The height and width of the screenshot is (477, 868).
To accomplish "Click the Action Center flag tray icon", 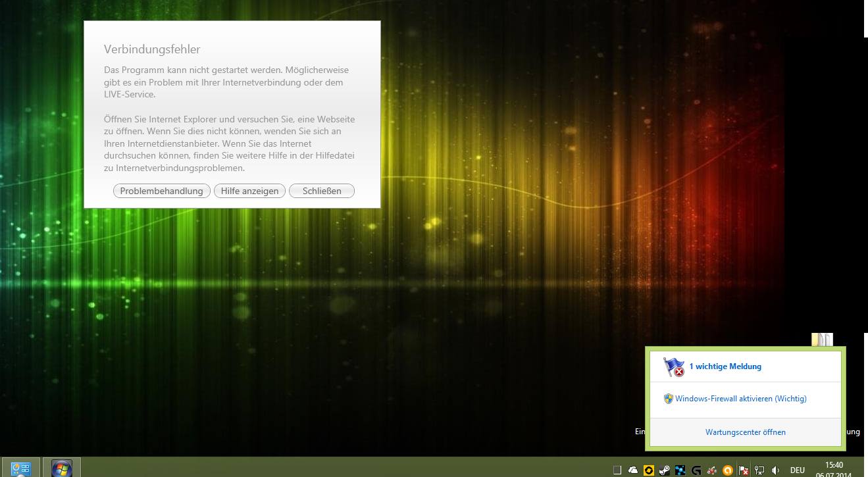I will point(744,470).
